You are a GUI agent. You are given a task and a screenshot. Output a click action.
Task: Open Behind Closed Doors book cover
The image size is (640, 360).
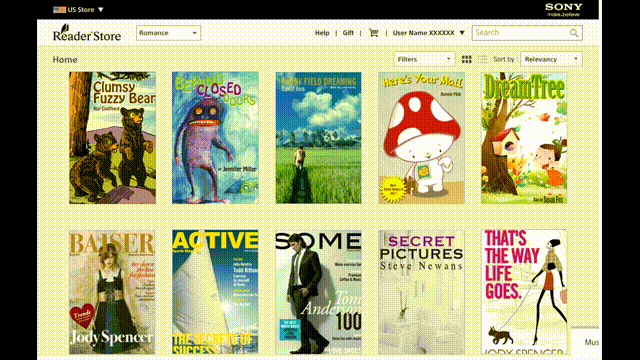(x=215, y=138)
